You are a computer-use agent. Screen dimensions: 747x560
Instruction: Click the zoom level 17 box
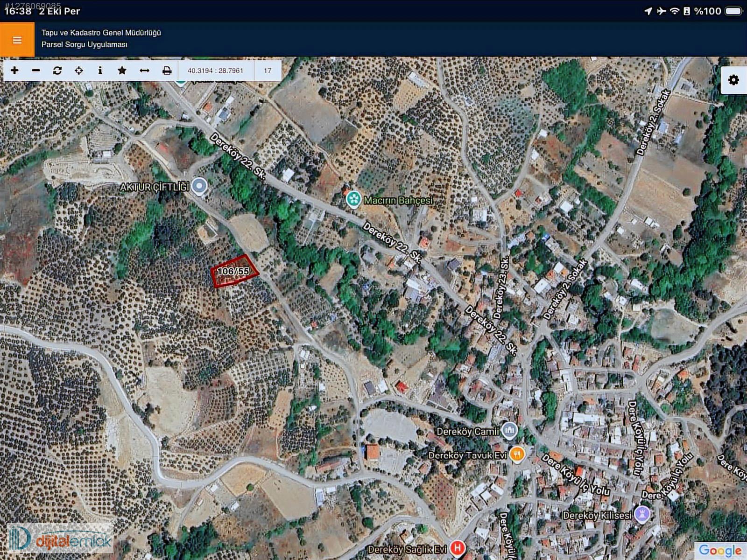point(268,70)
